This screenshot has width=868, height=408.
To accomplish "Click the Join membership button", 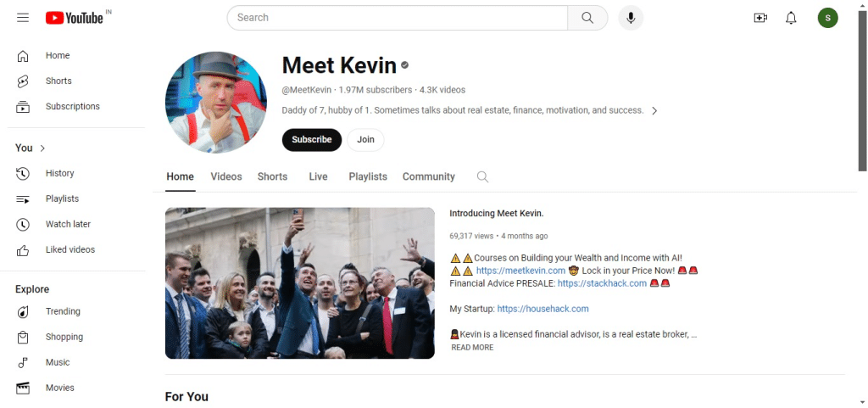I will coord(365,139).
